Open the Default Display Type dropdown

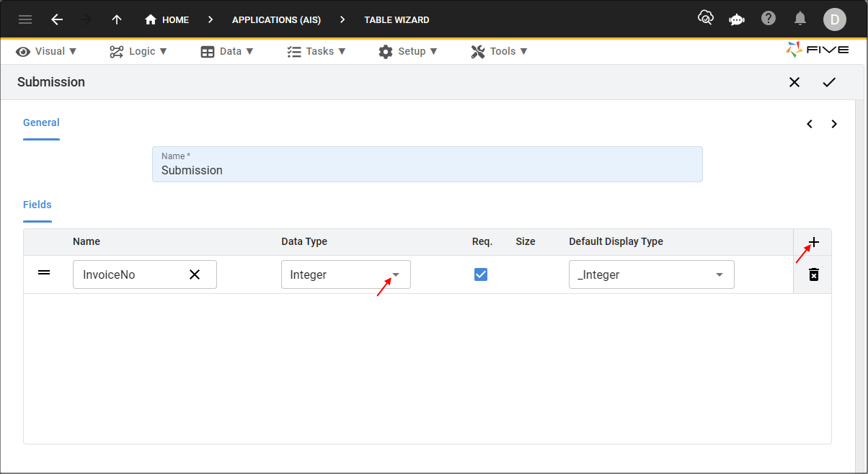[x=719, y=274]
